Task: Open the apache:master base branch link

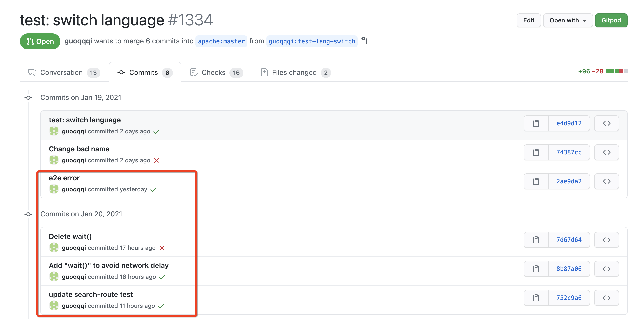Action: tap(221, 41)
